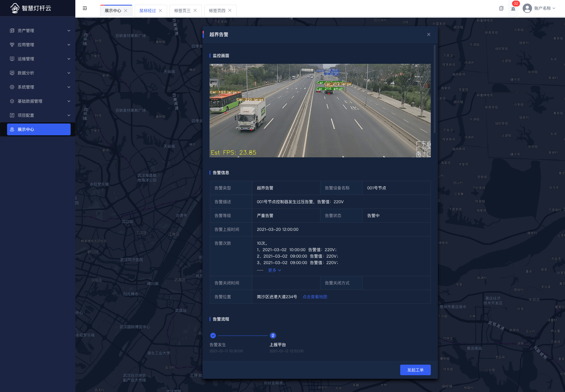
Task: Close the 越界告警 dialog
Action: coord(429,34)
